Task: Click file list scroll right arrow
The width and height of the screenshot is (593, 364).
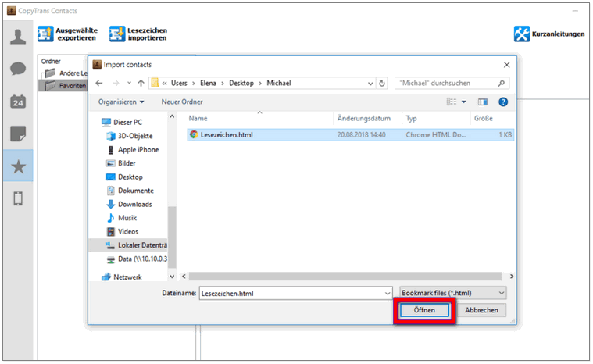Action: [x=511, y=277]
